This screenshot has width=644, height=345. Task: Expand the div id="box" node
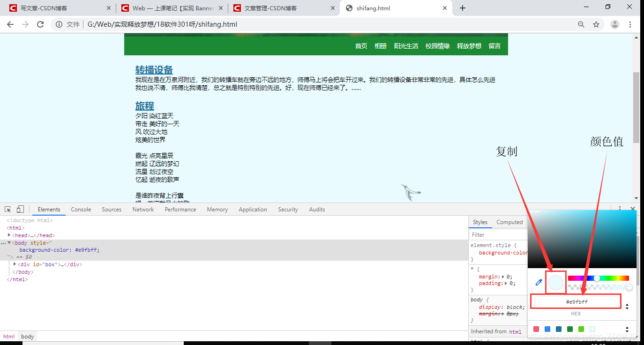tap(15, 264)
